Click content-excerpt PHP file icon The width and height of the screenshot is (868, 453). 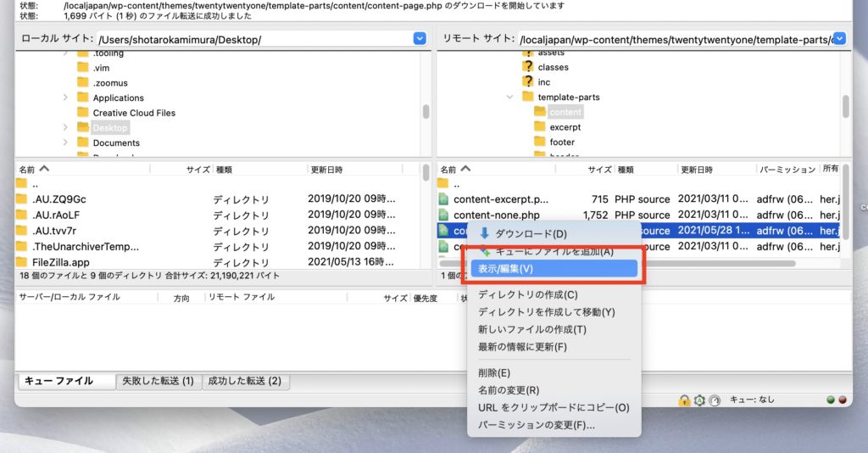coord(443,199)
